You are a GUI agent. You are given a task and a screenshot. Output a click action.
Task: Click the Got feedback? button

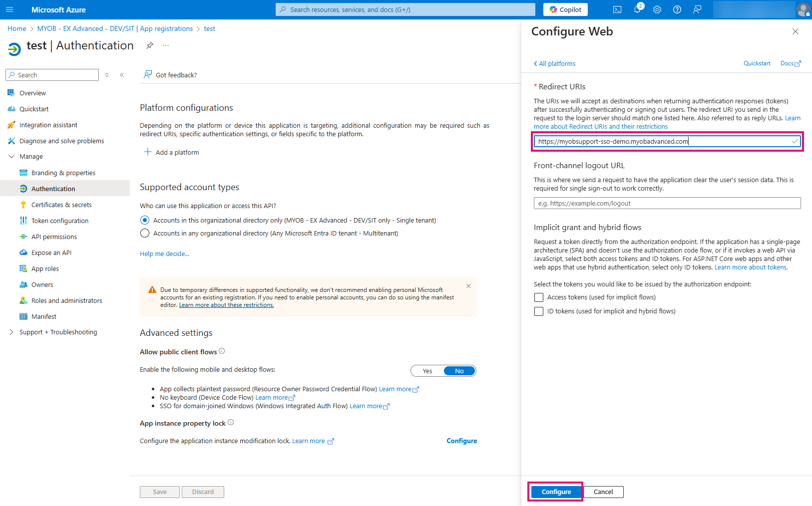170,75
